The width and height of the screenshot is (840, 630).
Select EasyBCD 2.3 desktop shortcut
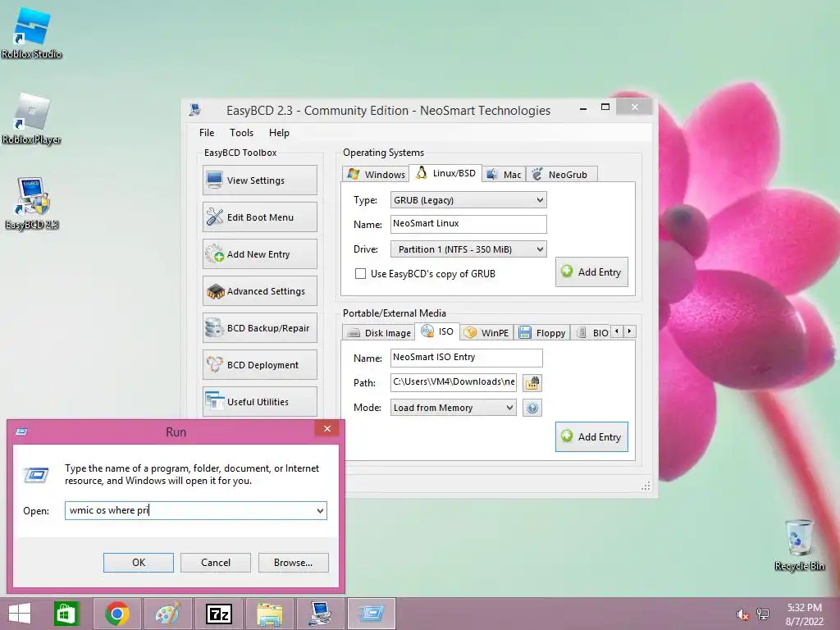click(x=32, y=204)
